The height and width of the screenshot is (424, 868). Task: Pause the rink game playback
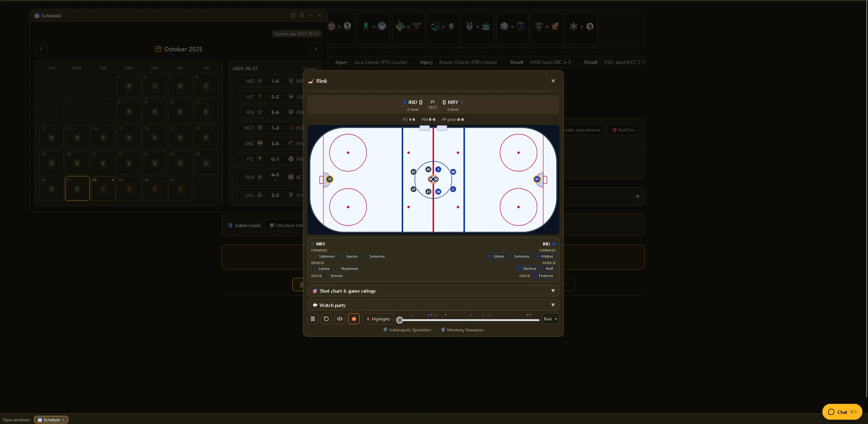[313, 319]
